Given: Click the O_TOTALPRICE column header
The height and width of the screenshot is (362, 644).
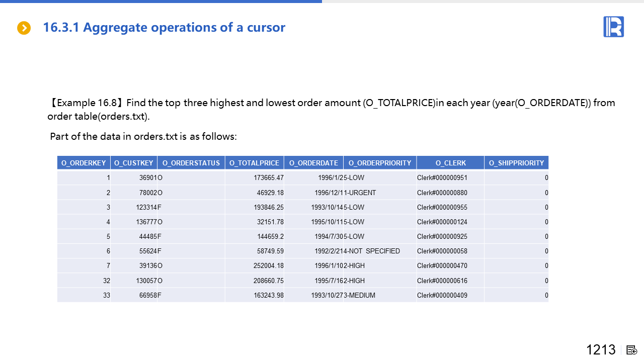Looking at the screenshot, I should (x=254, y=163).
